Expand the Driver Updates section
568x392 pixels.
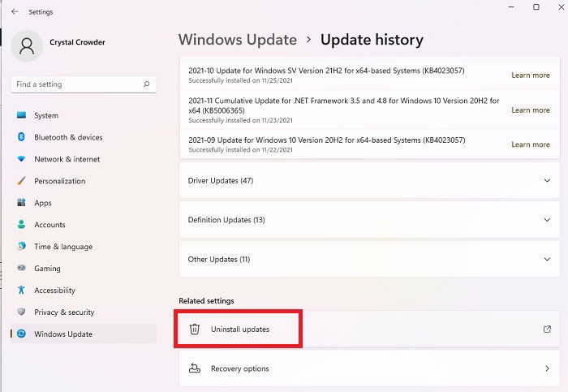[369, 180]
